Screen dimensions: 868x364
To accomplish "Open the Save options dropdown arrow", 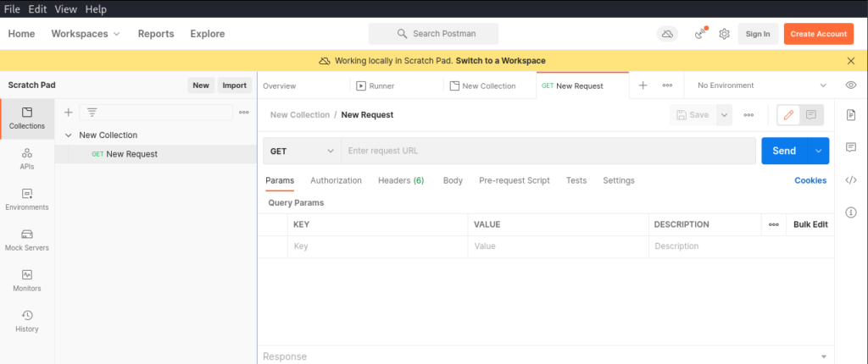I will [x=724, y=115].
